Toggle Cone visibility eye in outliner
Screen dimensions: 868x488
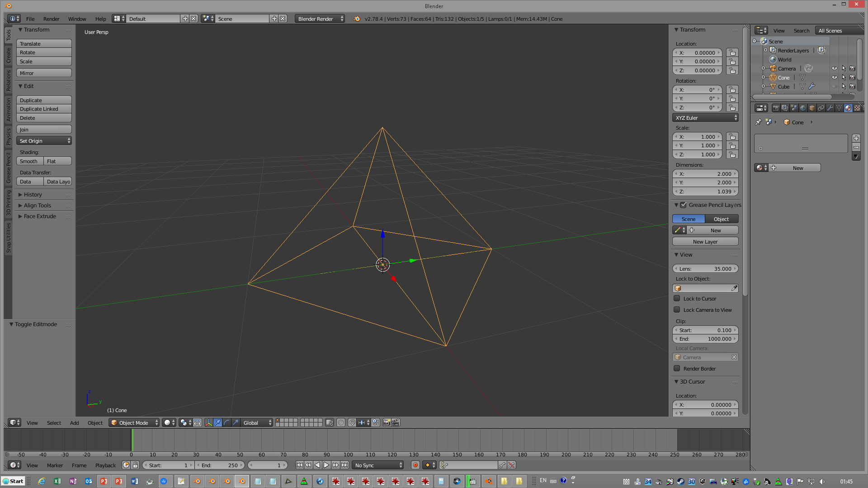(835, 77)
